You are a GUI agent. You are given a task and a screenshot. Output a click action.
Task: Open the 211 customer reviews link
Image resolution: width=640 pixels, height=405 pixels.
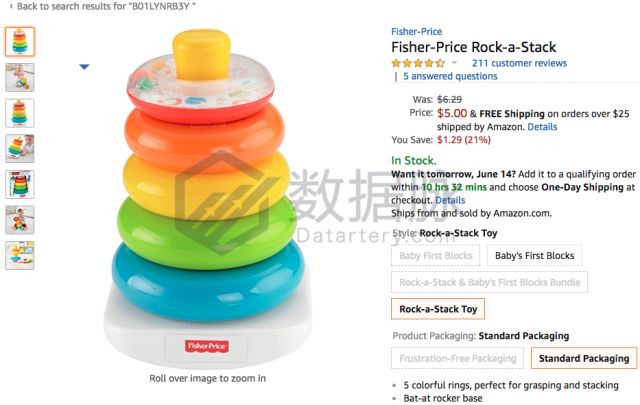519,63
